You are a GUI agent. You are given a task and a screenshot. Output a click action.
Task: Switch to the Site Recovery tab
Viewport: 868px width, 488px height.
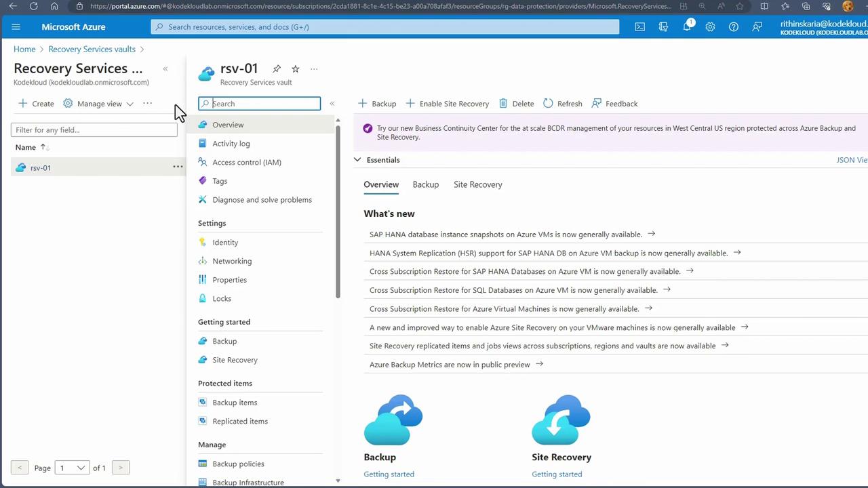478,184
